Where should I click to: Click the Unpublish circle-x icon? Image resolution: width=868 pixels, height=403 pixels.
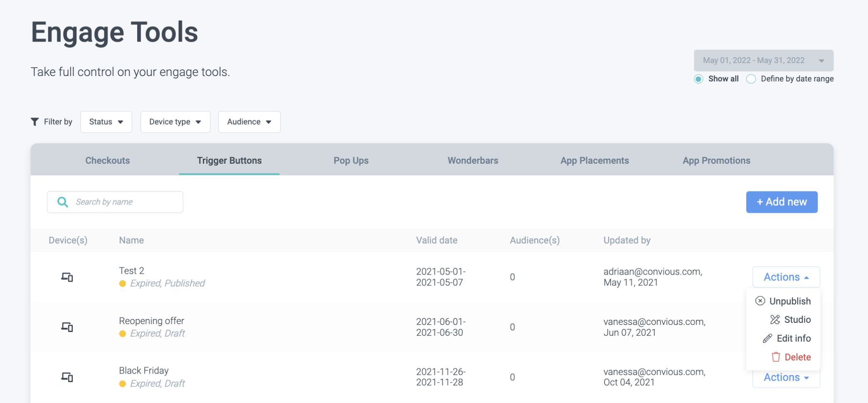tap(760, 301)
